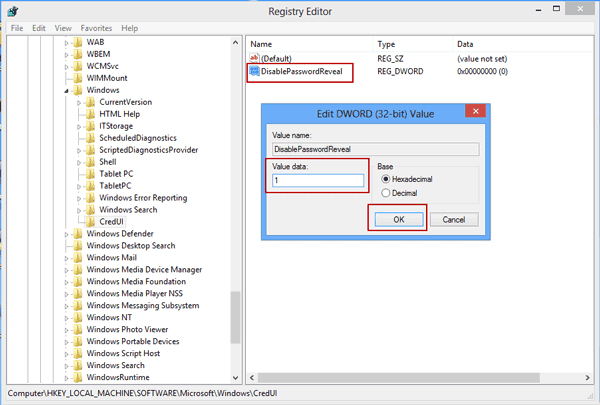This screenshot has height=405, width=600.
Task: Collapse the Windows registry key
Action: (67, 91)
